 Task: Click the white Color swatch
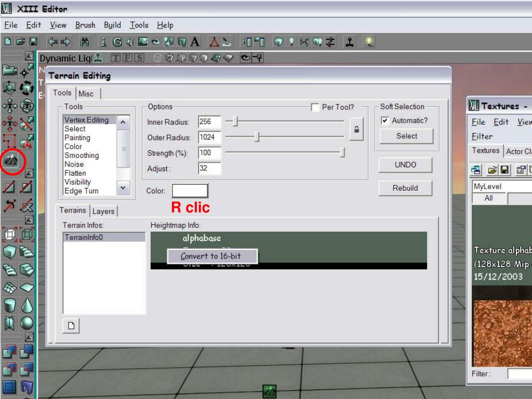(x=190, y=191)
